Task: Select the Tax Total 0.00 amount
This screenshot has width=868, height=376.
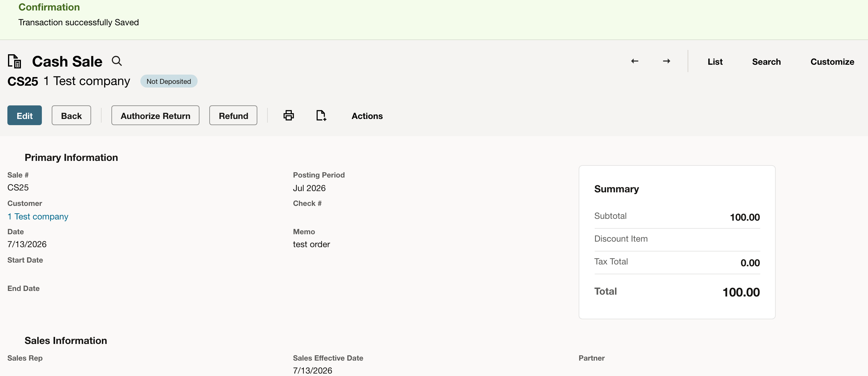Action: point(750,263)
